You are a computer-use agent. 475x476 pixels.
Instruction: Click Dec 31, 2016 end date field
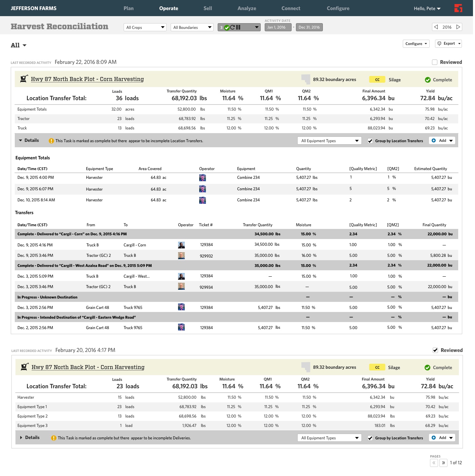[x=309, y=27]
